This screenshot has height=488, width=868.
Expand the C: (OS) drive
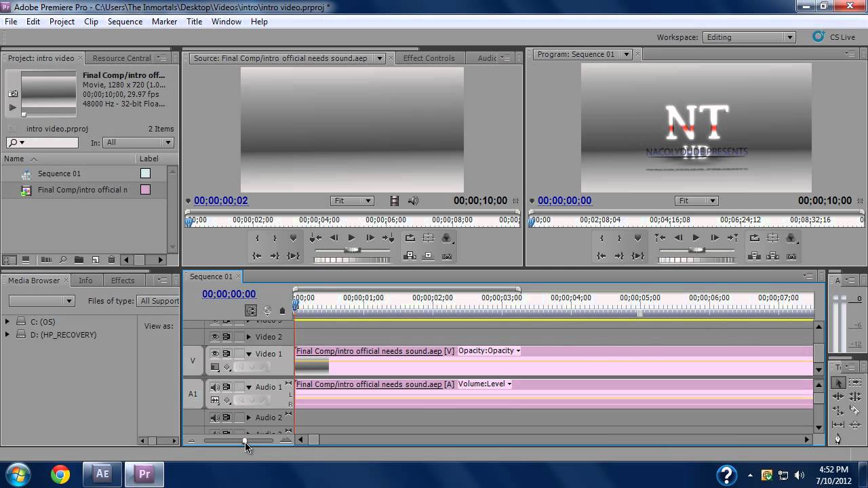(7, 321)
